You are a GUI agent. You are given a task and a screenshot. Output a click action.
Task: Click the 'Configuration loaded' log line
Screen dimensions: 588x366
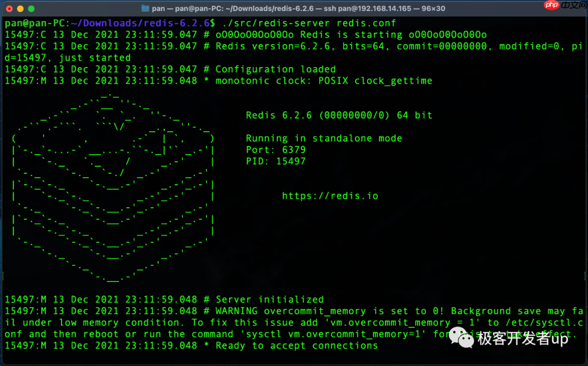point(170,69)
